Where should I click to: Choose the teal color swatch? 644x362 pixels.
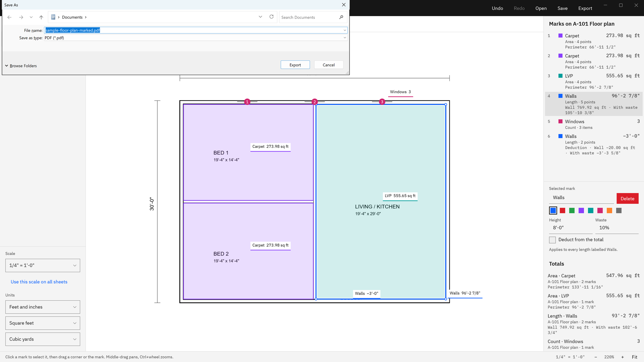(x=591, y=210)
